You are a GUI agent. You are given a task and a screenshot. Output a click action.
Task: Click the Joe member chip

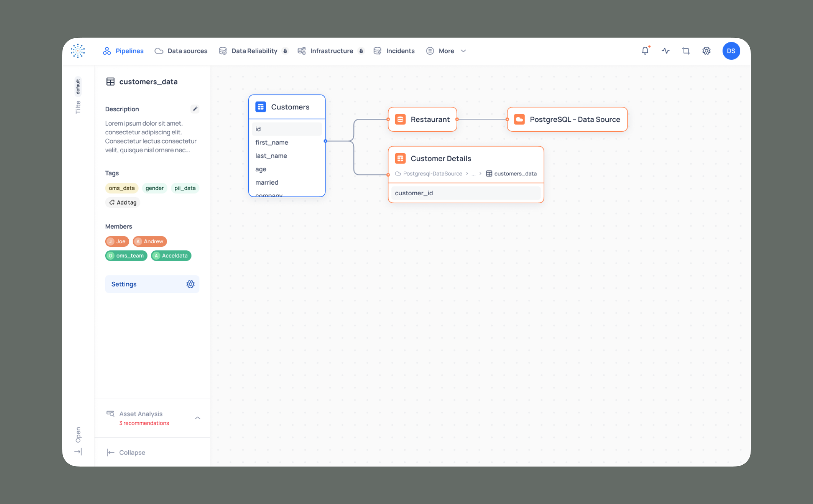(x=117, y=241)
